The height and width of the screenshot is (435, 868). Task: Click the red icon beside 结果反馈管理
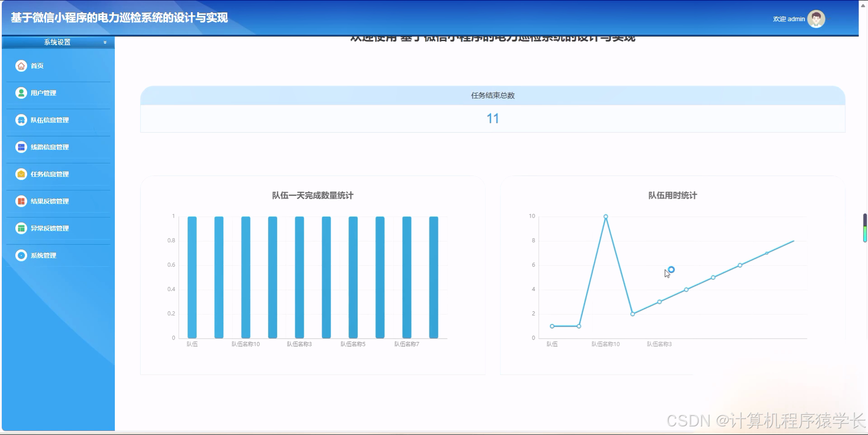tap(21, 202)
